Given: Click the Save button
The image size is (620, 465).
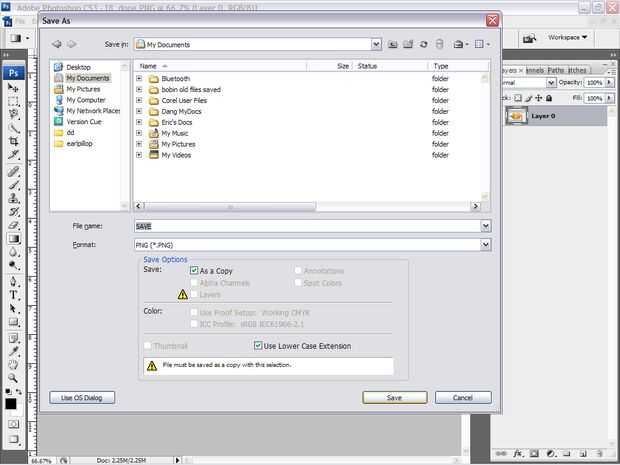Looking at the screenshot, I should click(x=395, y=397).
